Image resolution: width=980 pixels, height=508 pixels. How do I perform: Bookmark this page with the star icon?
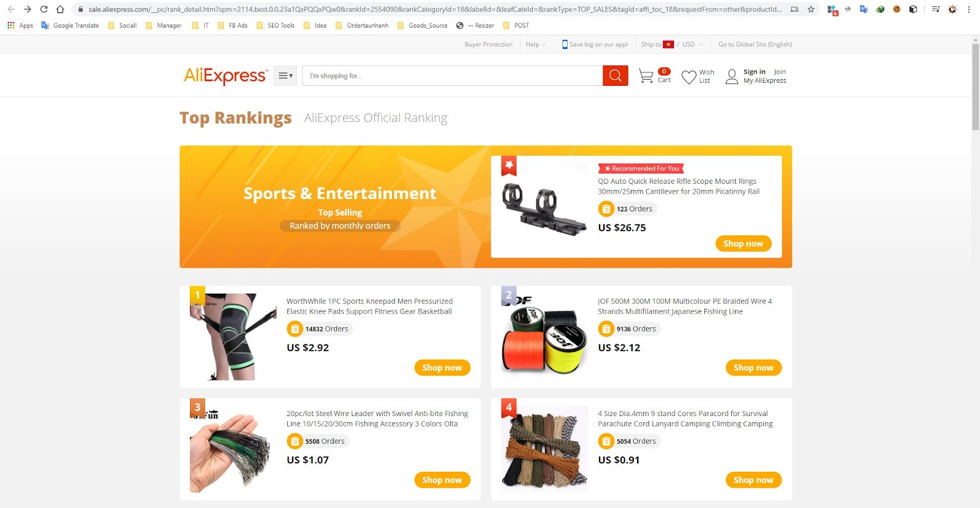811,9
